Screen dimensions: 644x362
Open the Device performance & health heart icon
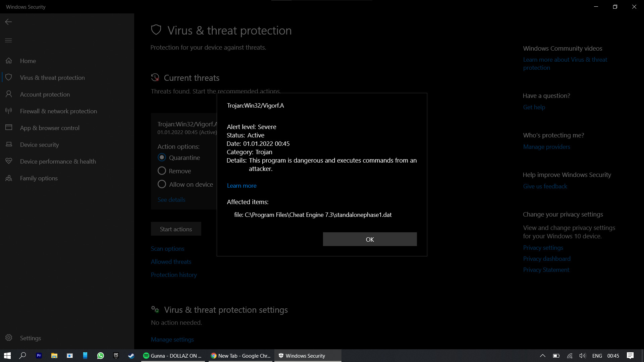pos(9,161)
